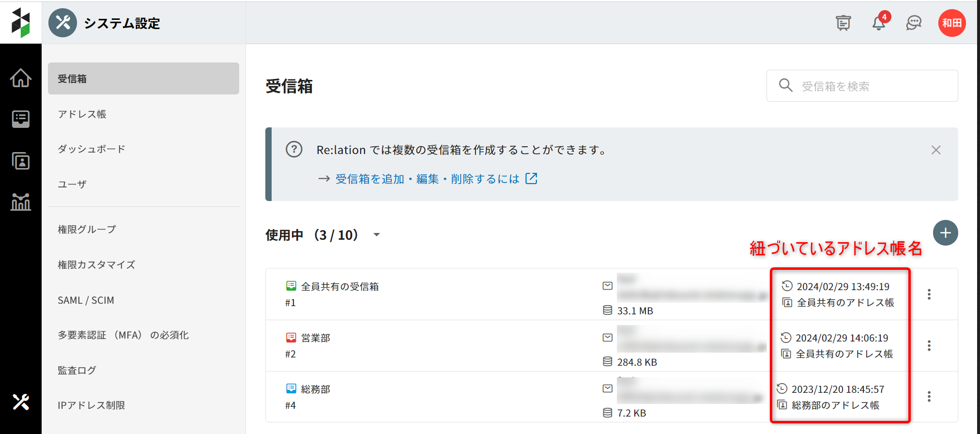Viewport: 980px width, 434px height.
Task: Open the 和田 user avatar menu
Action: (952, 23)
